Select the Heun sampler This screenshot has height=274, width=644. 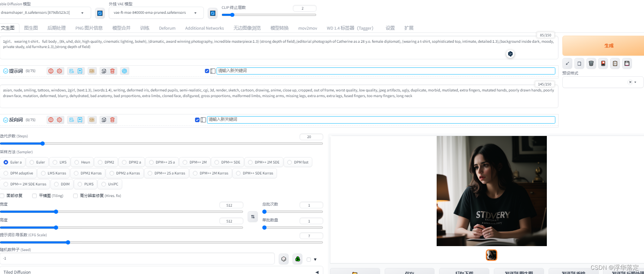pos(82,162)
